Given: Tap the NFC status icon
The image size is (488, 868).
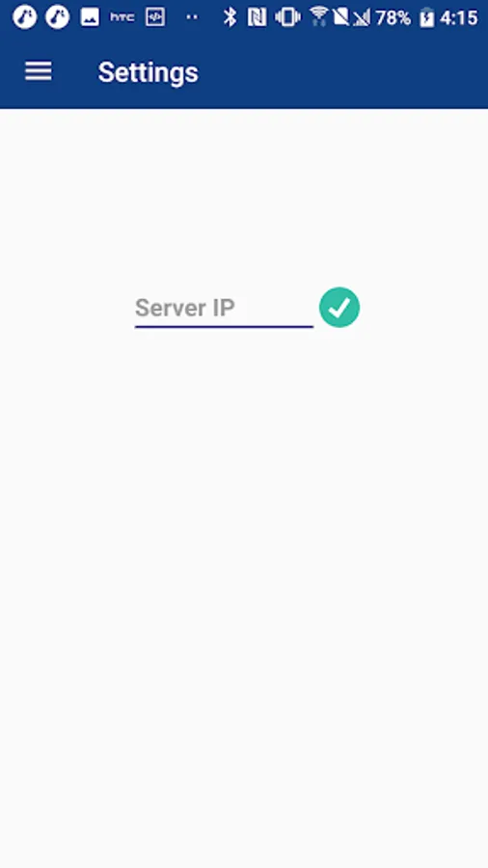Looking at the screenshot, I should pyautogui.click(x=257, y=17).
